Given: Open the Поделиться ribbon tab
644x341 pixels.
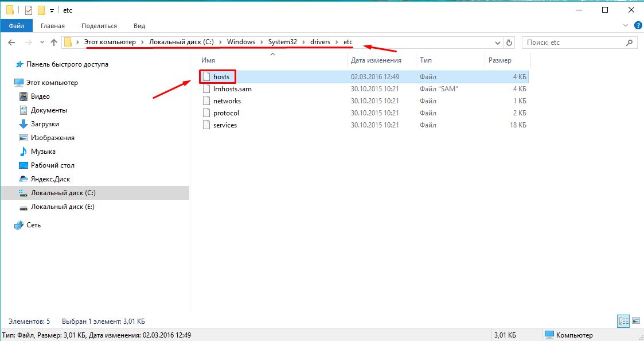Looking at the screenshot, I should point(99,26).
